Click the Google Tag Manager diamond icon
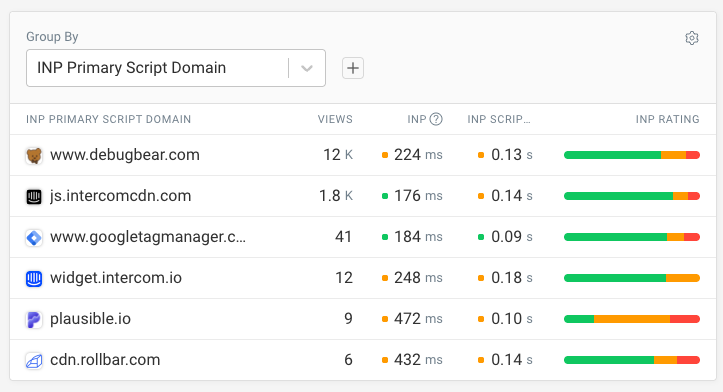This screenshot has height=392, width=723. tap(34, 238)
